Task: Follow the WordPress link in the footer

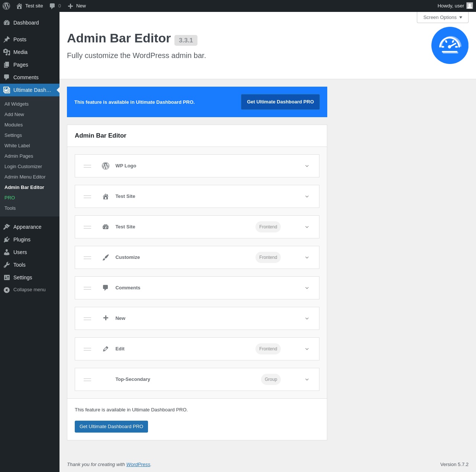Action: (138, 465)
